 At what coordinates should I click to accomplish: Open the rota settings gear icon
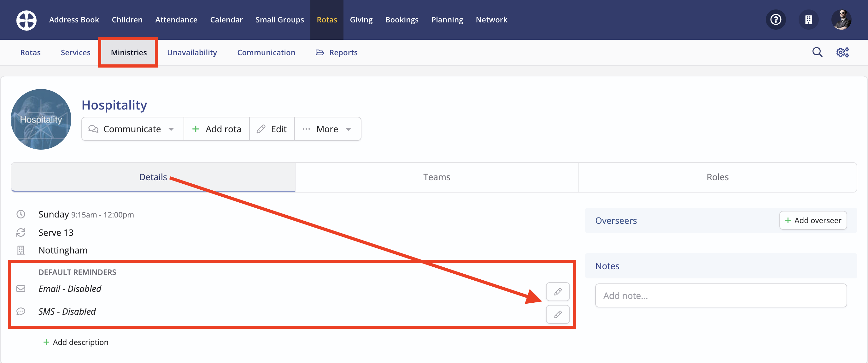click(842, 52)
